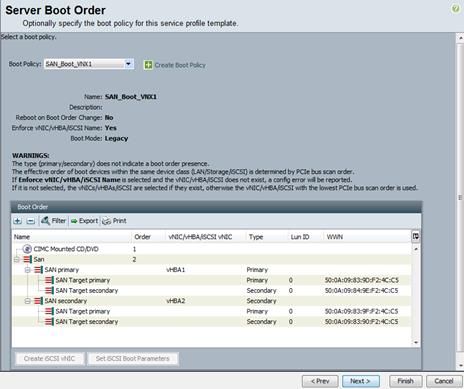Select SAN Target secondary icon under SAN primary

click(x=49, y=290)
